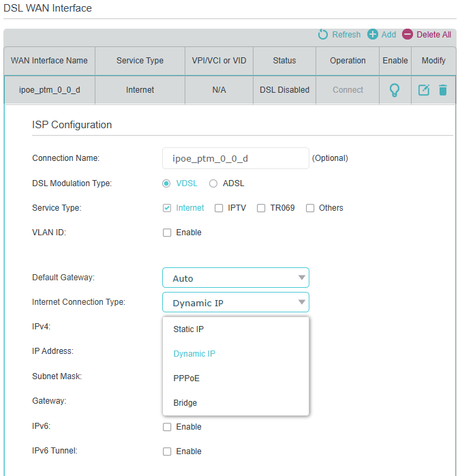Toggle the lightbulb enable icon for ipoe_ptm_0_0_d
The image size is (460, 476).
[x=395, y=90]
